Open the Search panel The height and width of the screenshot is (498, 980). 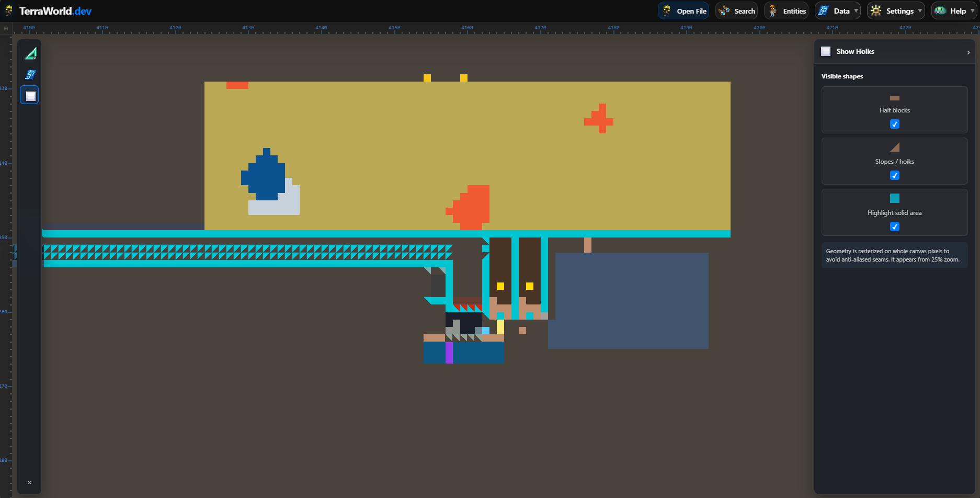pos(736,11)
